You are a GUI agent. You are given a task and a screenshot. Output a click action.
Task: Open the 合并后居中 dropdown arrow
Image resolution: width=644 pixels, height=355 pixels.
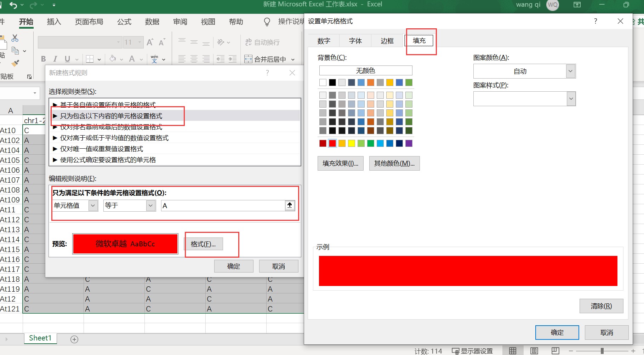pyautogui.click(x=293, y=59)
